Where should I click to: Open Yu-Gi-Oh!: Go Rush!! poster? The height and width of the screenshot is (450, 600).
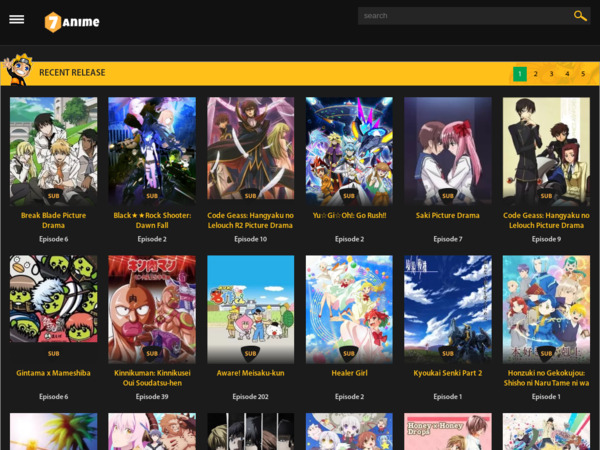pyautogui.click(x=349, y=152)
